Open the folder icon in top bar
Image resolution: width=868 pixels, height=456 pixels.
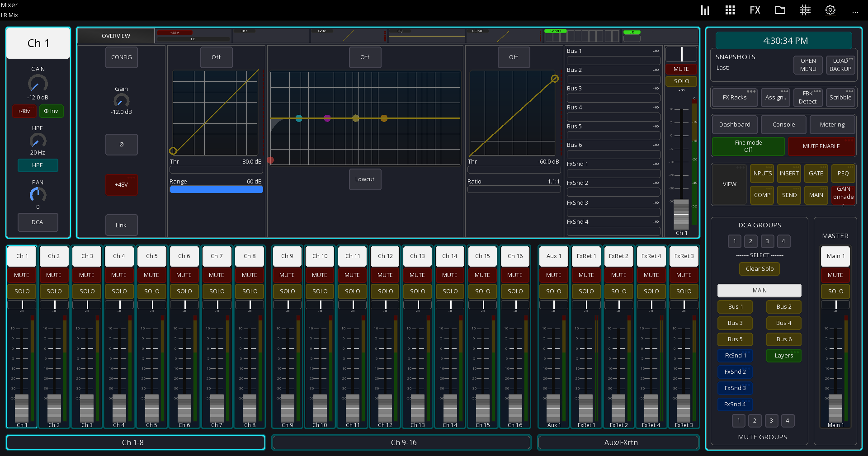780,10
